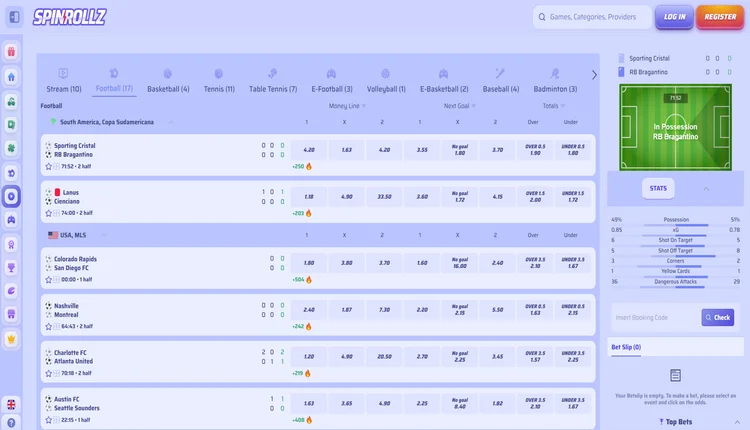Switch to the Badminton (3) tab
The width and height of the screenshot is (750, 430).
pos(555,80)
